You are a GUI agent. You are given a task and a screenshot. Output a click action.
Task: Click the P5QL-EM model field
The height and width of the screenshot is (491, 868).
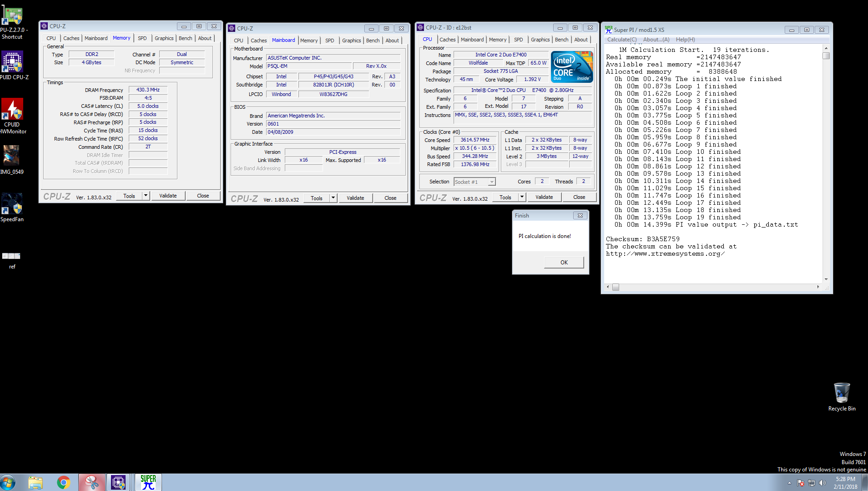309,66
